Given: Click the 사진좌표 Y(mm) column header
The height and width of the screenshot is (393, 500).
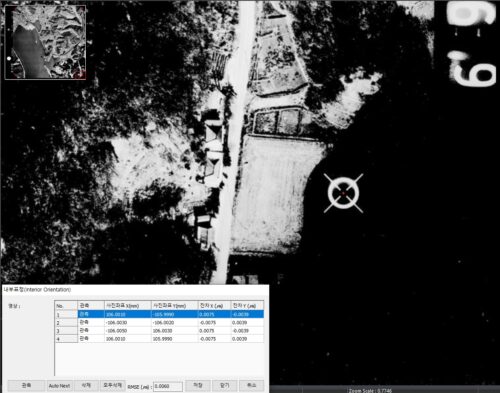Looking at the screenshot, I should click(175, 305).
